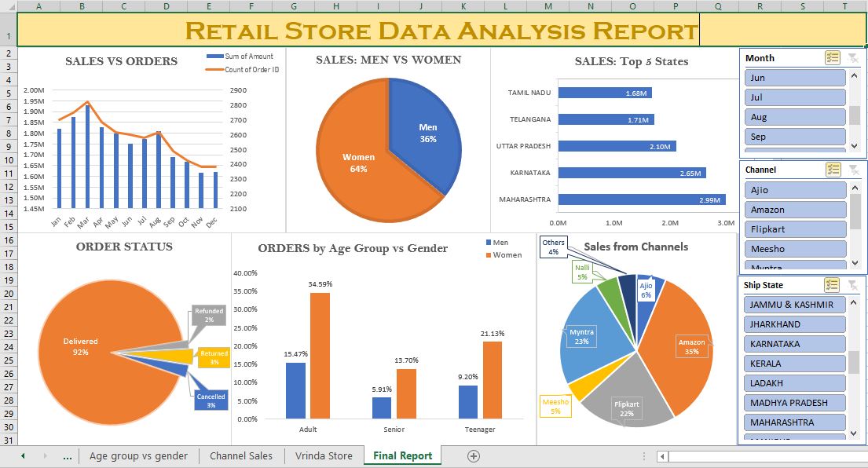Enable multi-select on the Ship State slicer
The height and width of the screenshot is (468, 868).
pos(832,284)
